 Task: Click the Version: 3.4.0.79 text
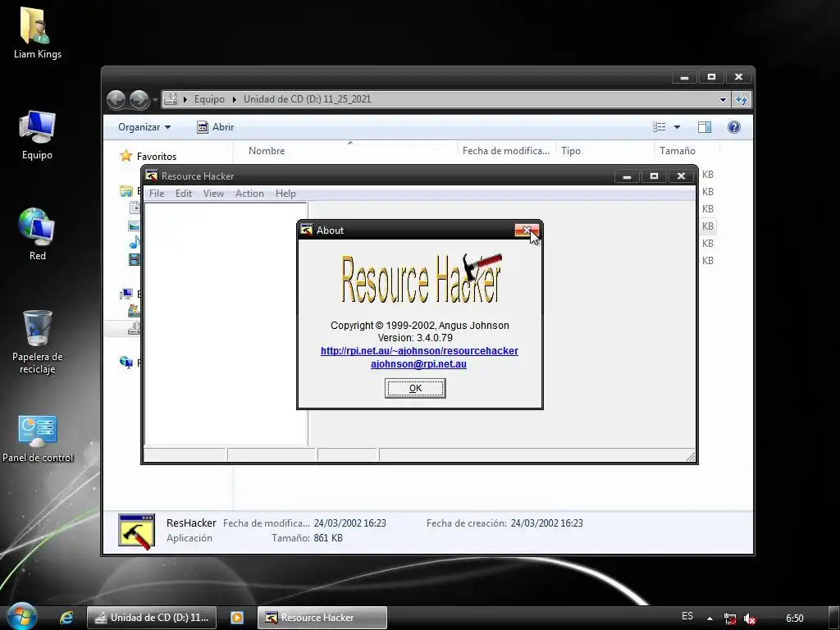[x=415, y=338]
